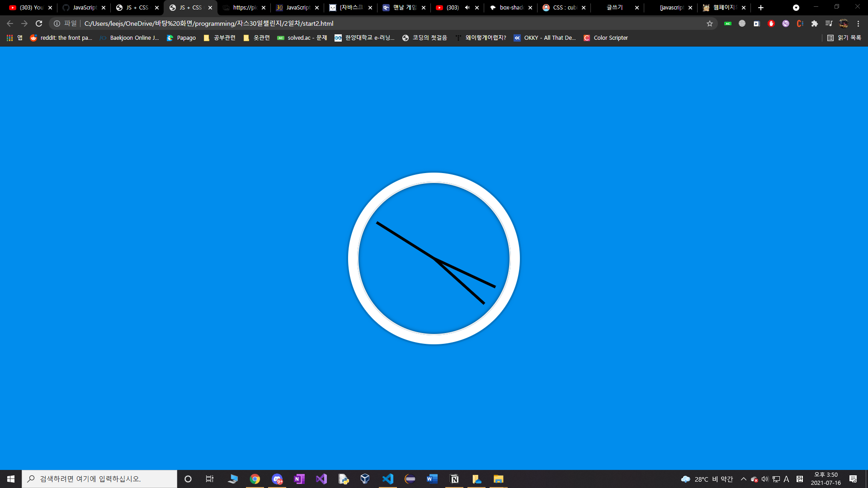Open the volume control in system tray

click(765, 479)
